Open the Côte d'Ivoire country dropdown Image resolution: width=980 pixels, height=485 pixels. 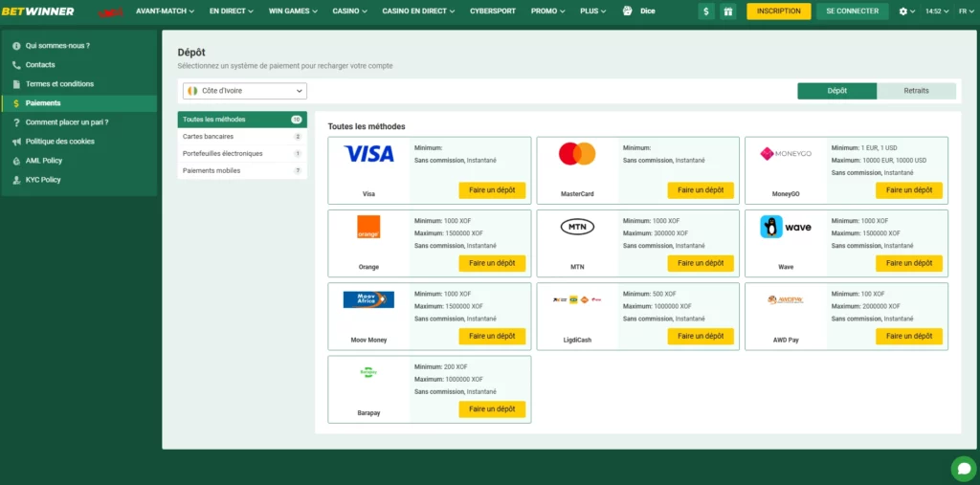point(245,91)
